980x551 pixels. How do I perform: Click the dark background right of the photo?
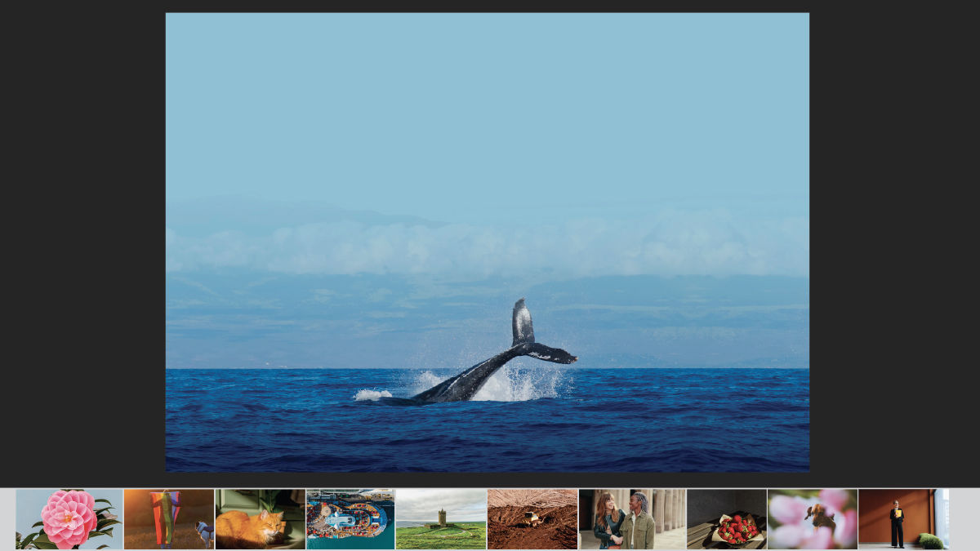pos(895,243)
